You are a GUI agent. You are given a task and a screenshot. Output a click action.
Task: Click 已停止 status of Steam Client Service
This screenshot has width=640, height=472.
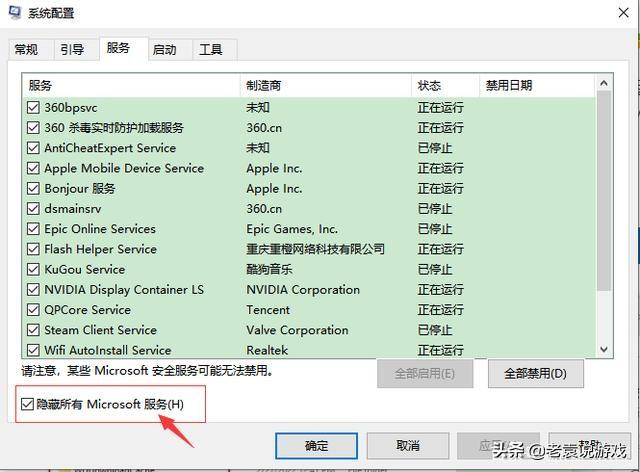point(435,330)
